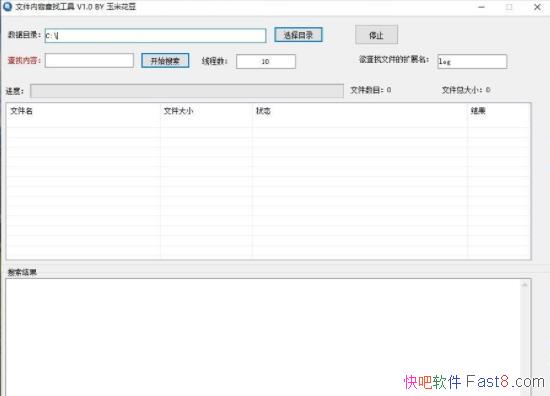Click the 进度 progress bar

[187, 91]
